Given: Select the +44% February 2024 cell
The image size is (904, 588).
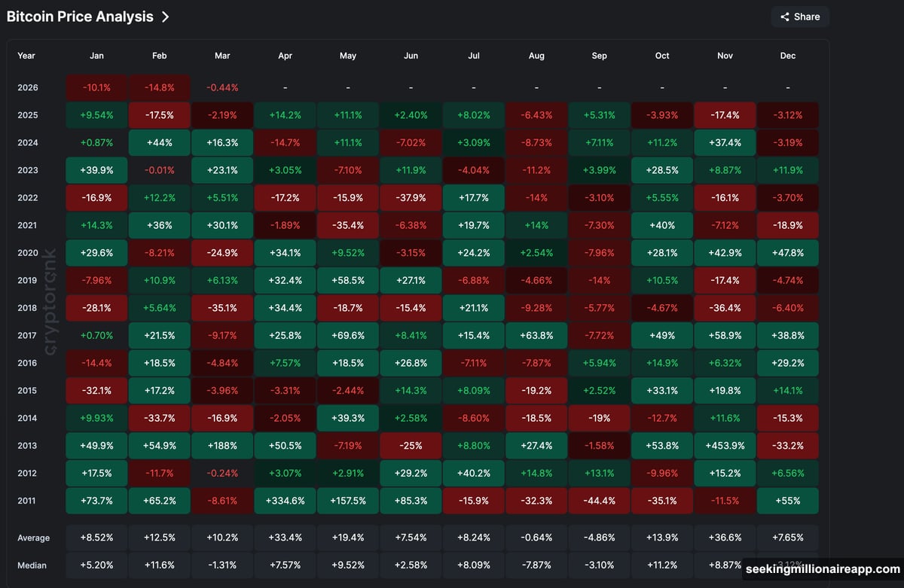Looking at the screenshot, I should click(x=159, y=142).
